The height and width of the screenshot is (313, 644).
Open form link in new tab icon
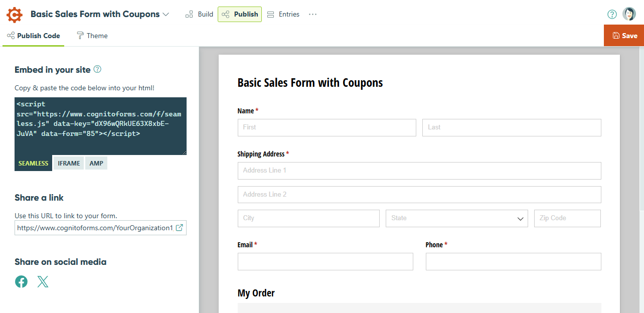(x=179, y=228)
